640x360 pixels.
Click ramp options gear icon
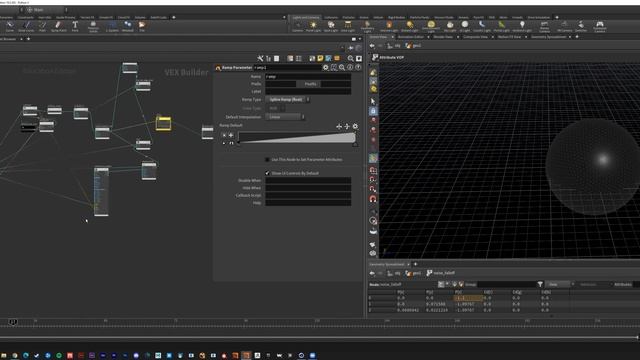tap(355, 127)
